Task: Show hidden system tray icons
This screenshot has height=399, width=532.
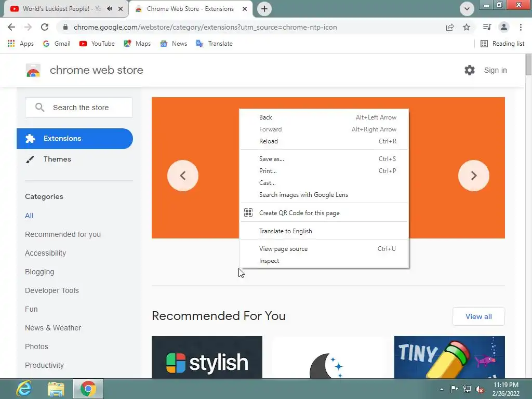Action: (x=442, y=389)
